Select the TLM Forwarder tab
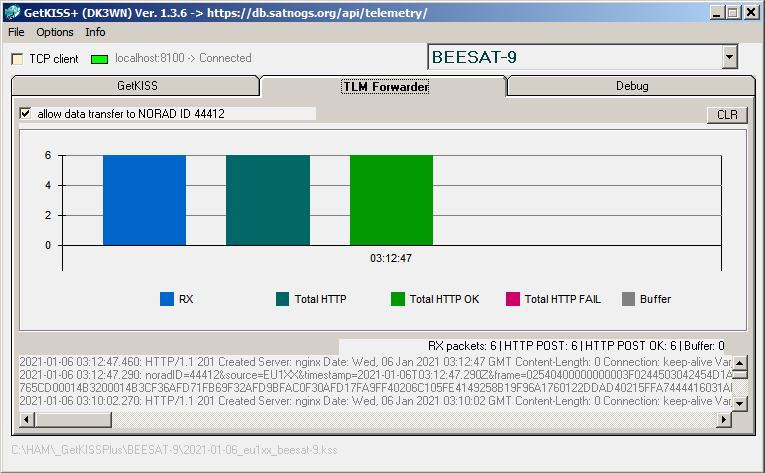Viewport: 765px width, 474px height. point(385,86)
